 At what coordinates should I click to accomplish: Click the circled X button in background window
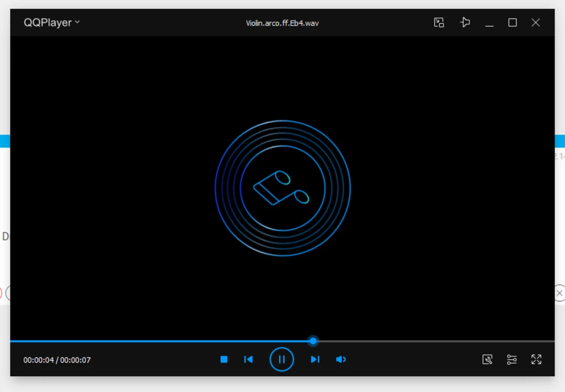pos(560,293)
